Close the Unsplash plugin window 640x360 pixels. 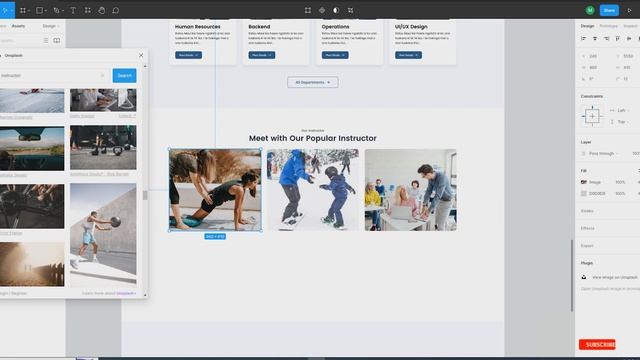tap(141, 55)
